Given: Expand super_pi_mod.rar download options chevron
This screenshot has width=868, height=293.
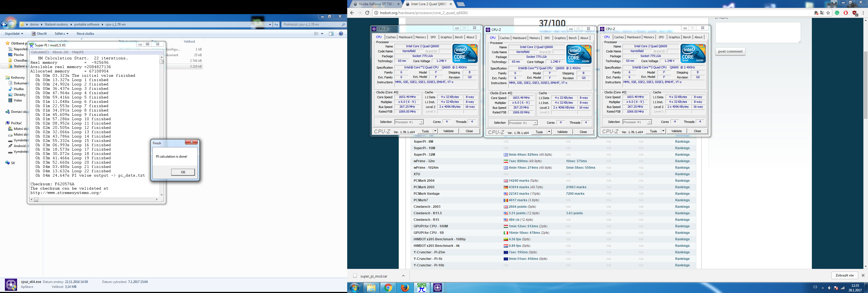Looking at the screenshot, I should pyautogui.click(x=403, y=276).
